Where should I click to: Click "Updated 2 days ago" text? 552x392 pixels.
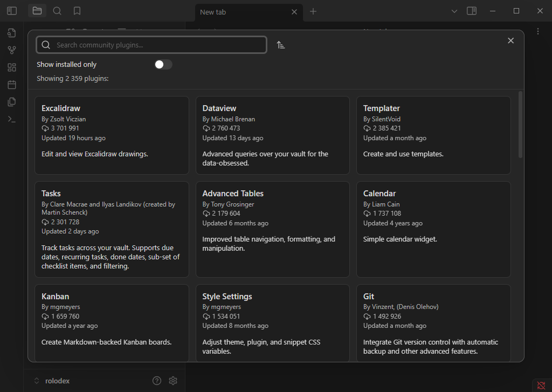[70, 231]
